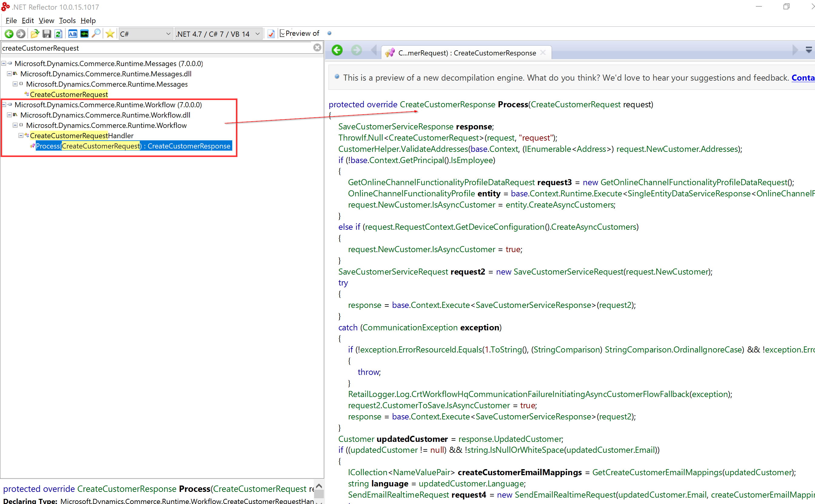The image size is (815, 504).
Task: Open the AB text view icon
Action: pyautogui.click(x=72, y=34)
